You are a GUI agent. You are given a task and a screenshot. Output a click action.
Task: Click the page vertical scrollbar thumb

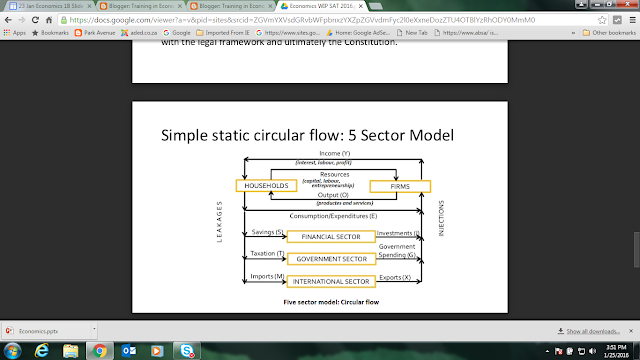coord(636,249)
